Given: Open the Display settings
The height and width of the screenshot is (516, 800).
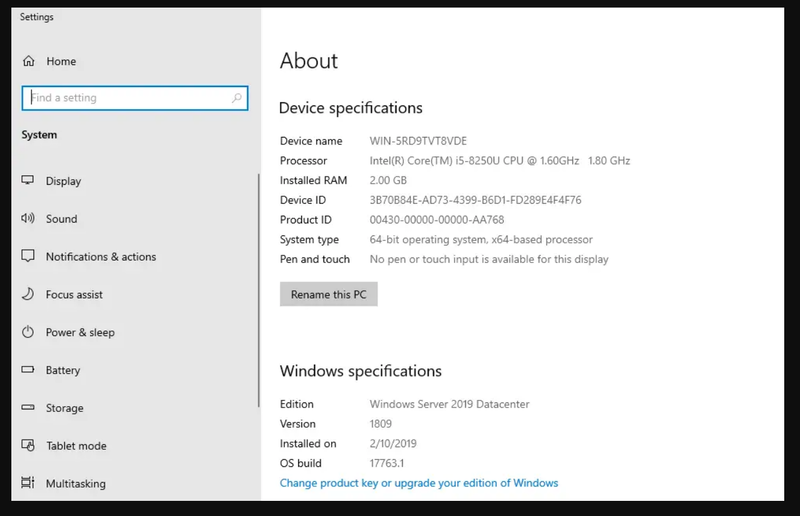Looking at the screenshot, I should [x=63, y=181].
